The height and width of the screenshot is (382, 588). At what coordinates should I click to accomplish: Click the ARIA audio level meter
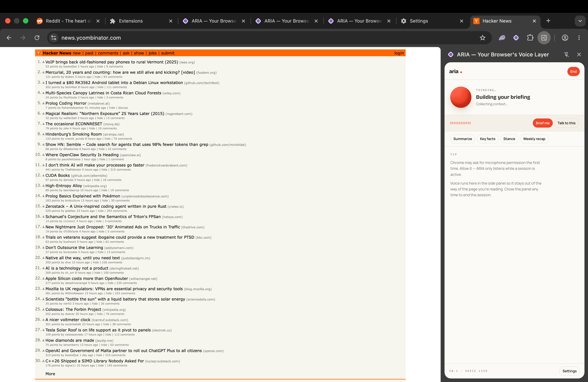[460, 123]
